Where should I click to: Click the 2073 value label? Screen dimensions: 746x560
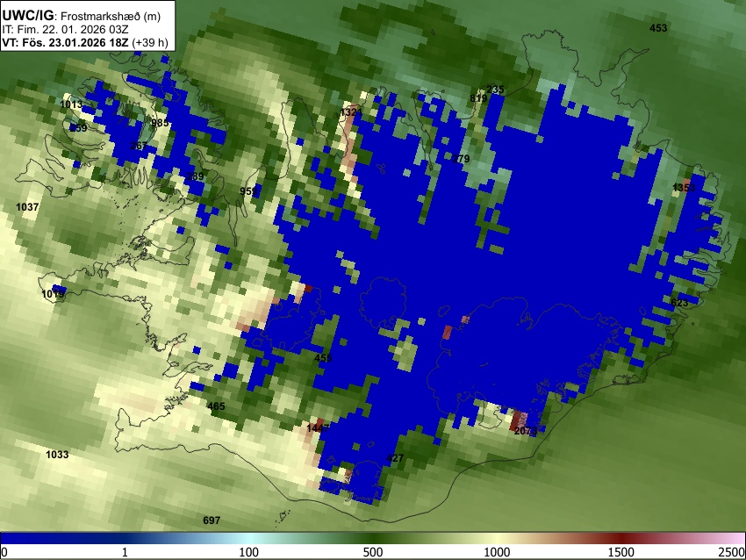[x=526, y=431]
